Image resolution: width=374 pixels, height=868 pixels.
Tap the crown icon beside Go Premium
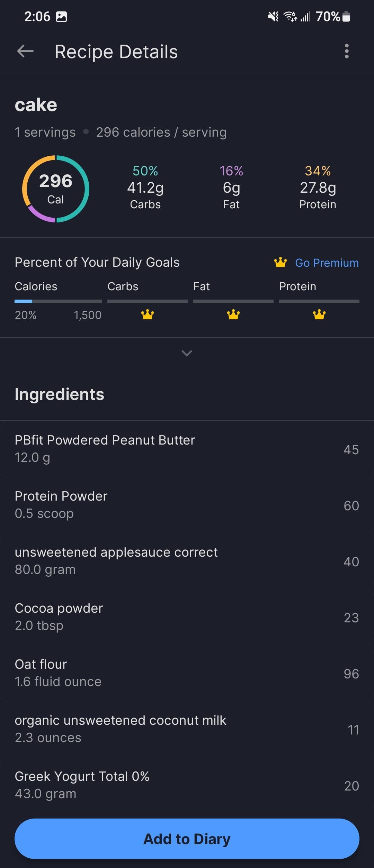[x=280, y=263]
